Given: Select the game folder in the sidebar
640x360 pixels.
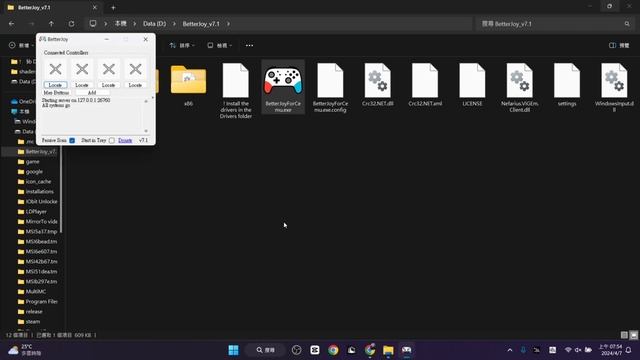Looking at the screenshot, I should tap(32, 162).
